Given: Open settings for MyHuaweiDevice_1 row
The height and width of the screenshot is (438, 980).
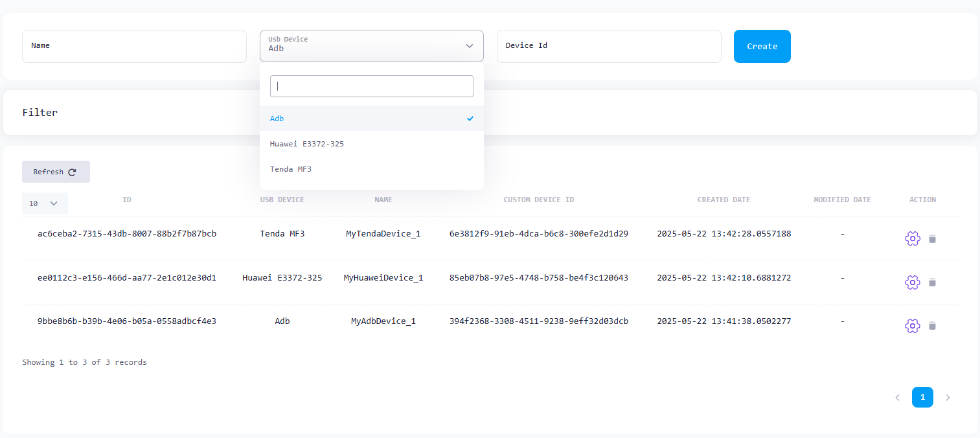Looking at the screenshot, I should (912, 282).
